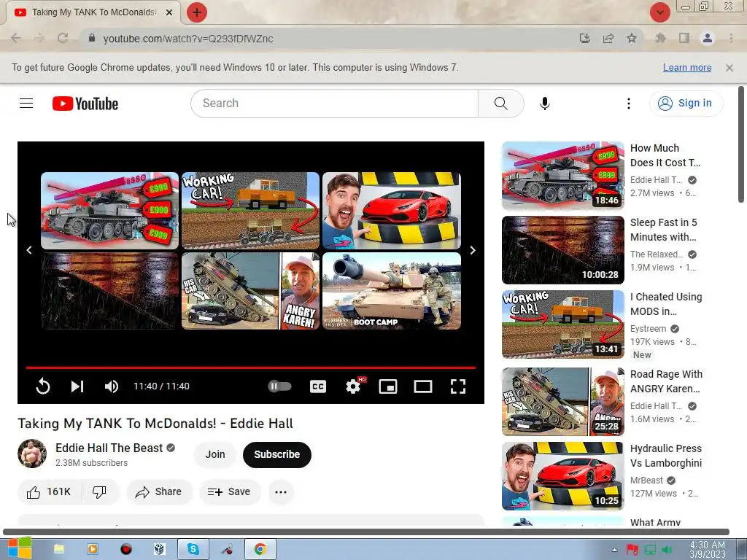Open more actions ellipsis under video
Image resolution: width=747 pixels, height=560 pixels.
coord(281,492)
